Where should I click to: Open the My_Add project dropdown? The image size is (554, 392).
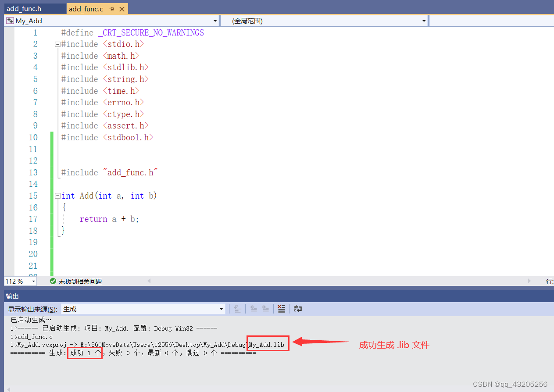click(215, 21)
